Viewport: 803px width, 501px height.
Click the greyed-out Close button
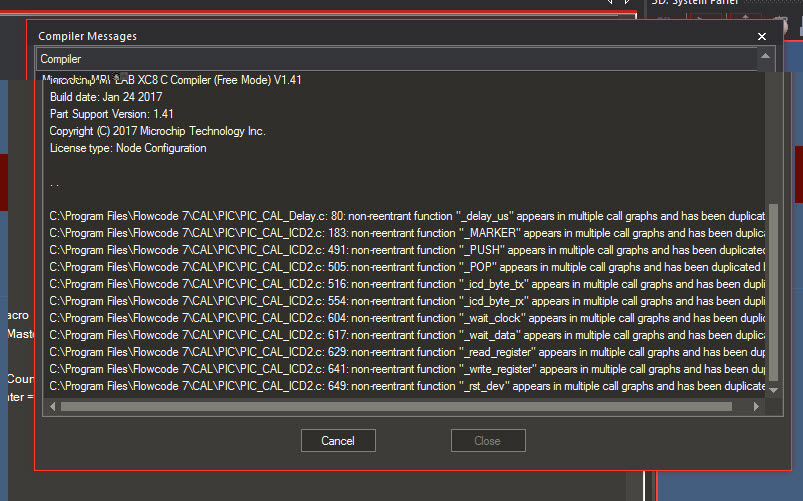tap(488, 441)
